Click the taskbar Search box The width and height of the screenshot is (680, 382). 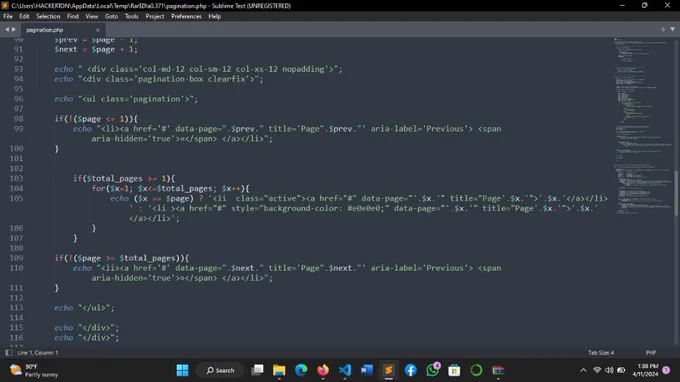pyautogui.click(x=220, y=370)
